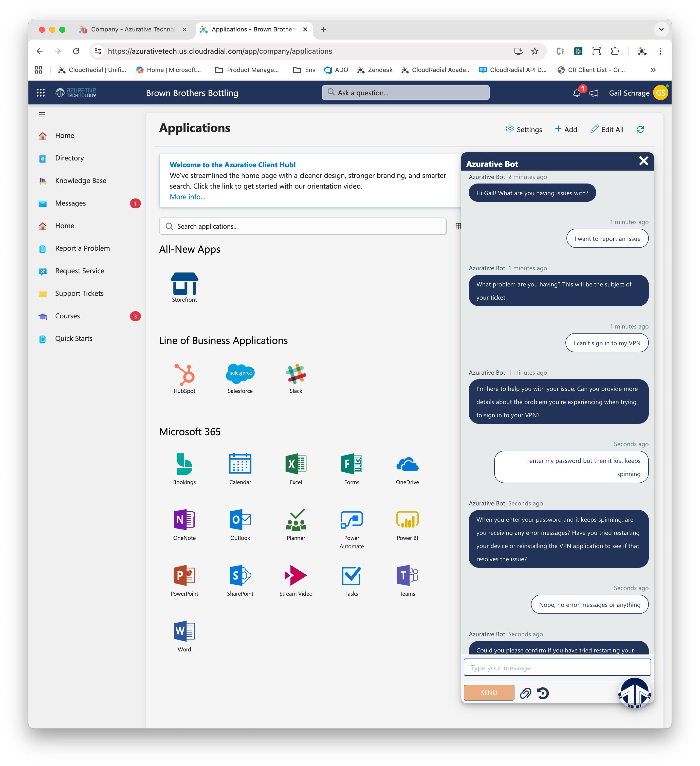Go to first Home in sidebar
Viewport: 700px width, 766px height.
tap(65, 136)
